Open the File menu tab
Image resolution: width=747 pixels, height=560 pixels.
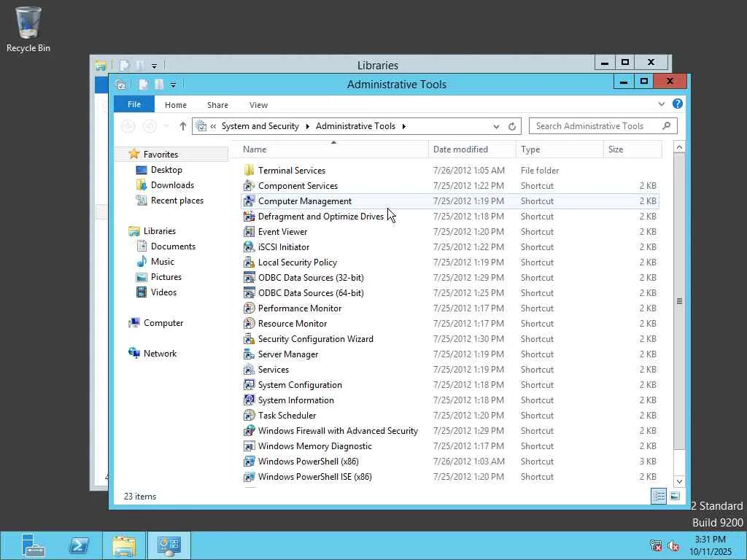tap(134, 104)
